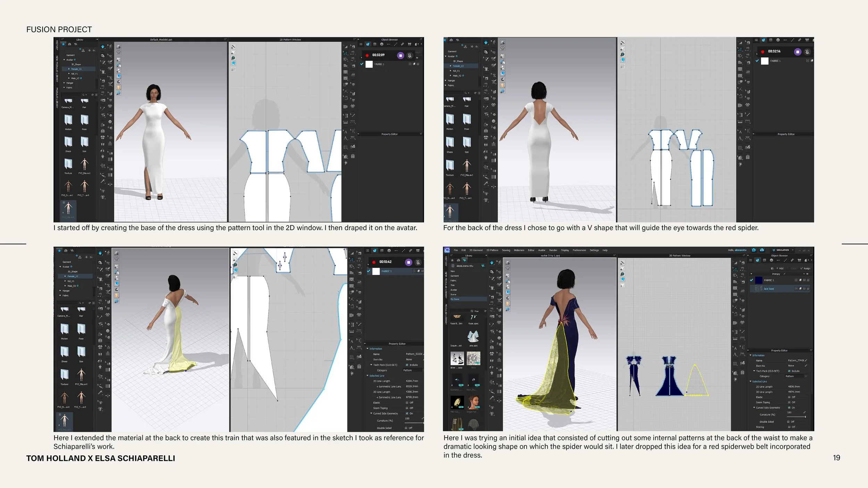
Task: Click cloud sync icon next to alexianitu greeting
Action: pyautogui.click(x=762, y=250)
